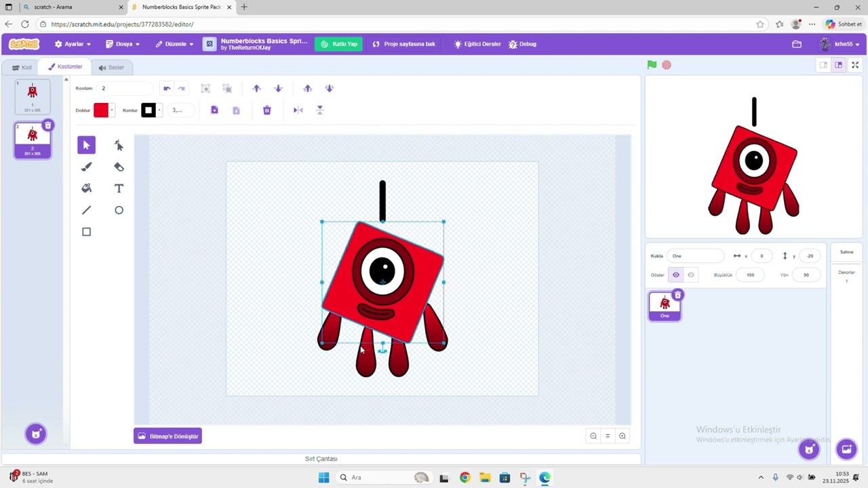The width and height of the screenshot is (868, 488).
Task: Click the Katkı Yap button
Action: click(338, 44)
